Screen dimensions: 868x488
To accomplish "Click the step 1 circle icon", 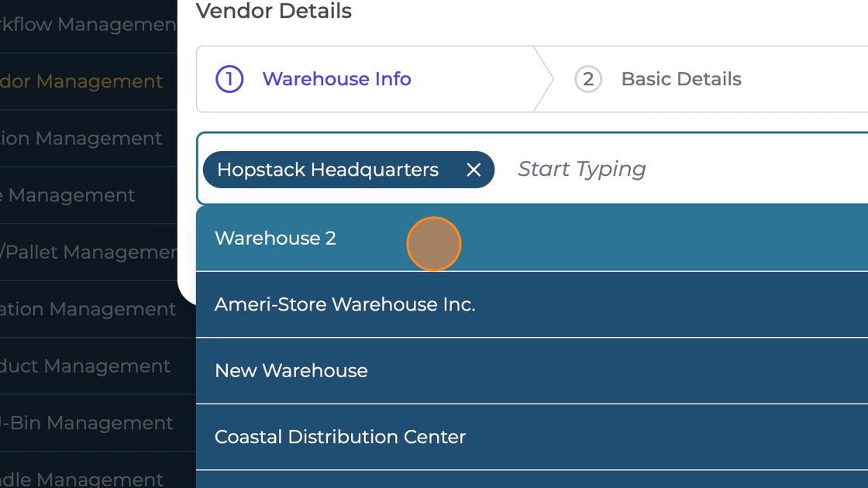I will point(229,79).
